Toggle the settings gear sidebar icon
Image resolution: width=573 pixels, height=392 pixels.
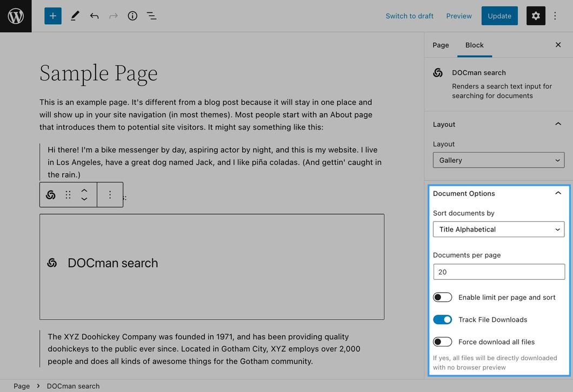pyautogui.click(x=536, y=16)
